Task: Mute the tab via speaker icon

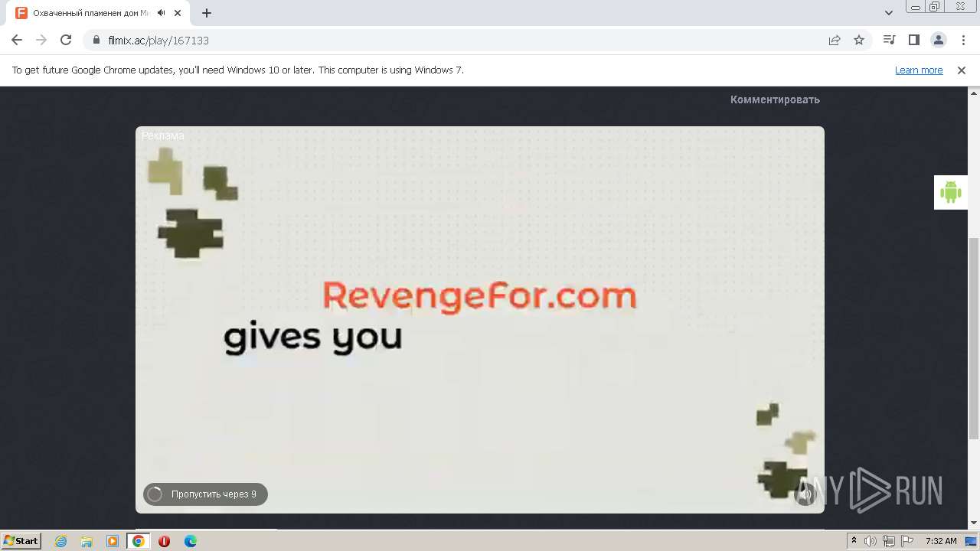Action: click(162, 13)
